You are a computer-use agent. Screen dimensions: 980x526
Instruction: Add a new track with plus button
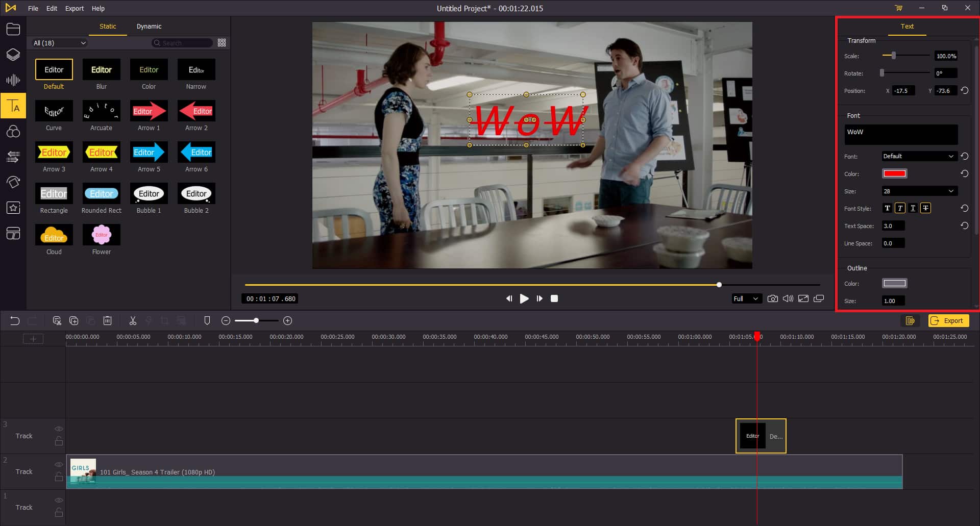(x=33, y=339)
